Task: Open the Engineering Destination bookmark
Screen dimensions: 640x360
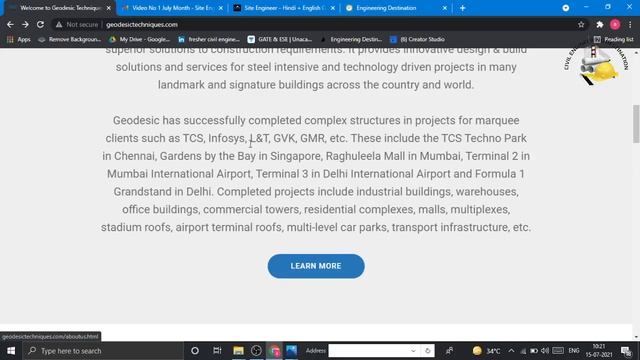Action: (x=351, y=39)
